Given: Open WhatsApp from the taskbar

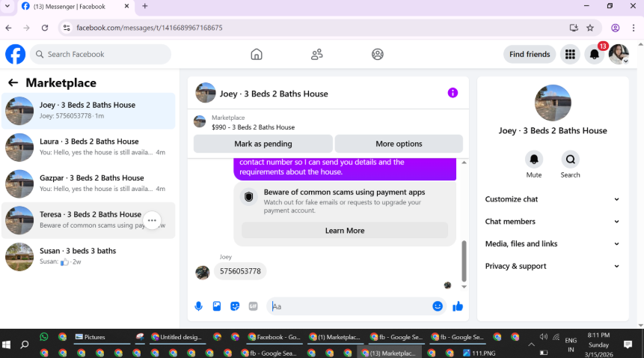Looking at the screenshot, I should click(x=44, y=336).
